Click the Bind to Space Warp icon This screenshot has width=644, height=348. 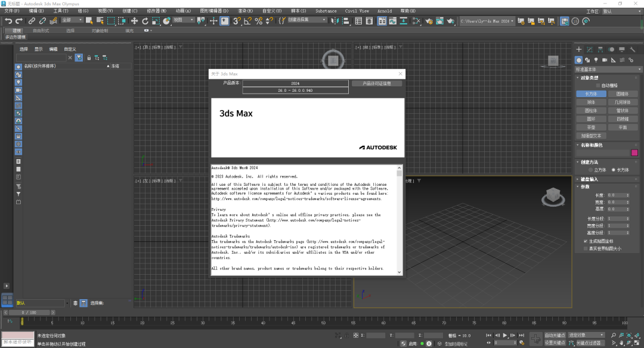[x=54, y=20]
